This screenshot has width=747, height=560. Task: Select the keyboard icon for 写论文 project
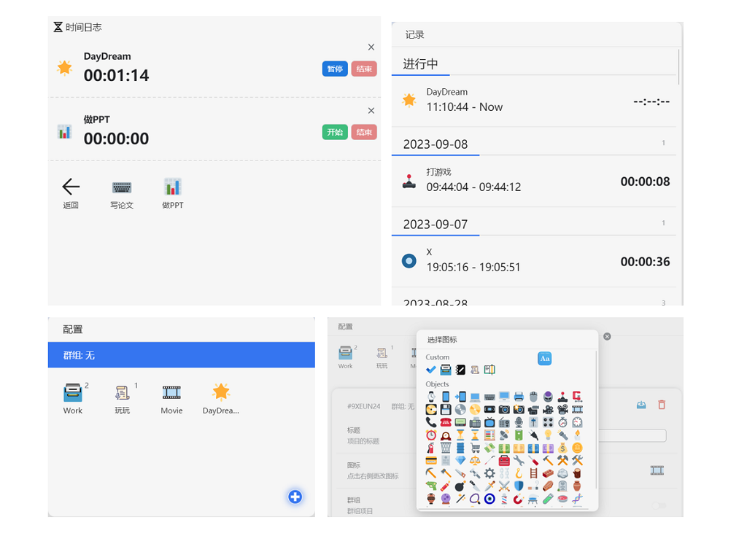point(122,188)
